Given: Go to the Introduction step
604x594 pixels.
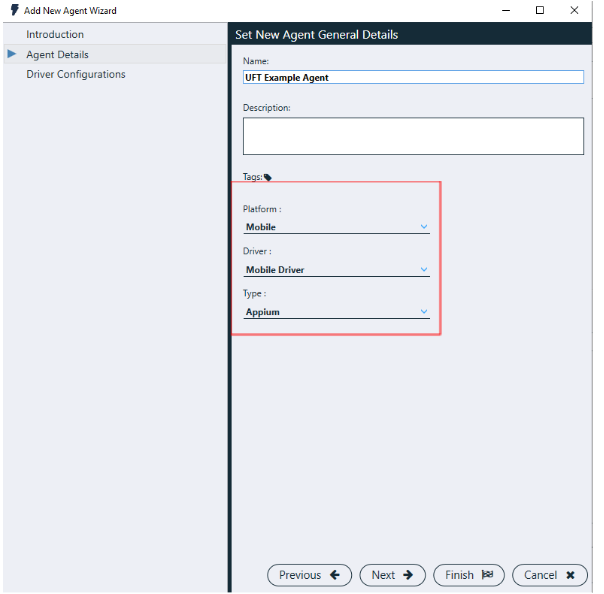Looking at the screenshot, I should [x=55, y=35].
